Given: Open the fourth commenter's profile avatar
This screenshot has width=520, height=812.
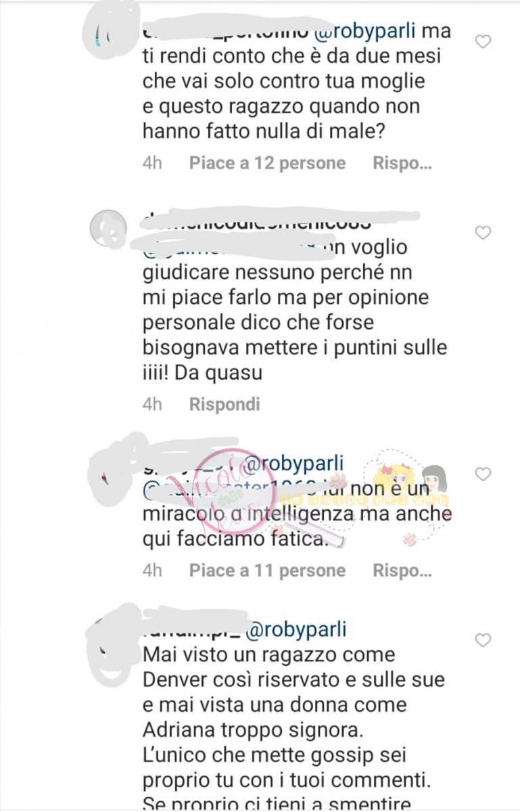Looking at the screenshot, I should [108, 636].
